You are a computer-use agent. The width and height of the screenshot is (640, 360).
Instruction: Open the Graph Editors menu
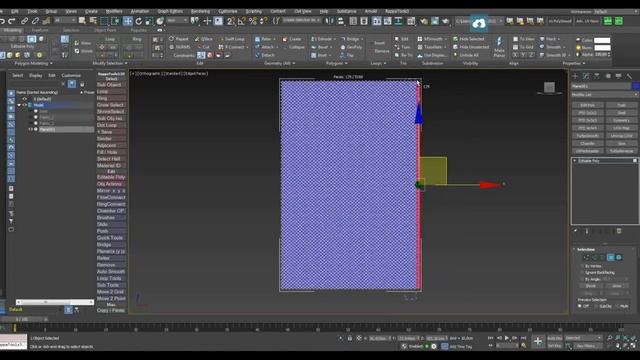[x=170, y=11]
